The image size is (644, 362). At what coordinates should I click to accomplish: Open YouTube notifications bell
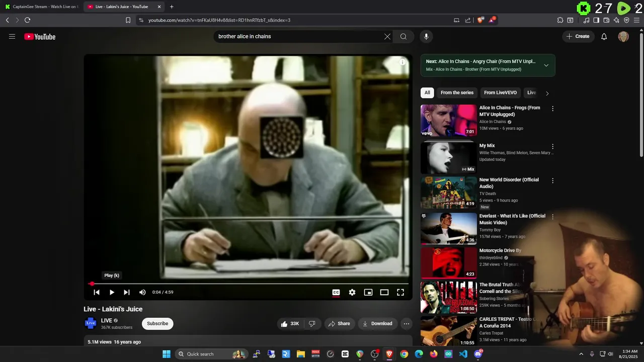[604, 36]
